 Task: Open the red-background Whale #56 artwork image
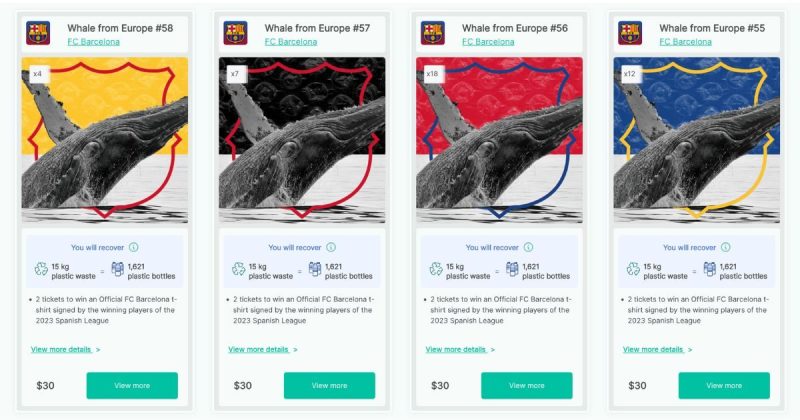point(499,140)
